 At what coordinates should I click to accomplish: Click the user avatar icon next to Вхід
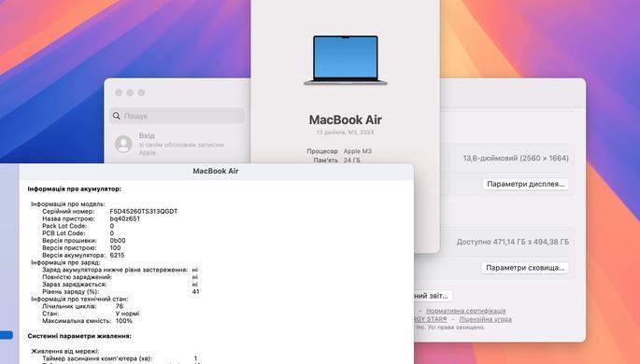click(x=123, y=144)
